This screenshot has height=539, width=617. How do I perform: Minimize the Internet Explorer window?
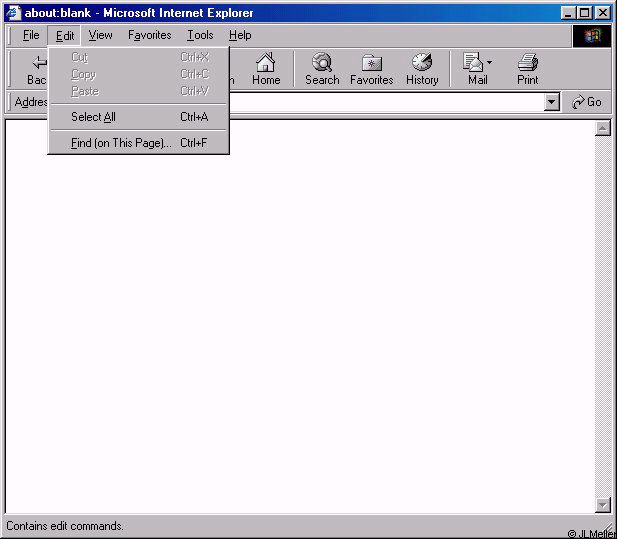tap(568, 13)
